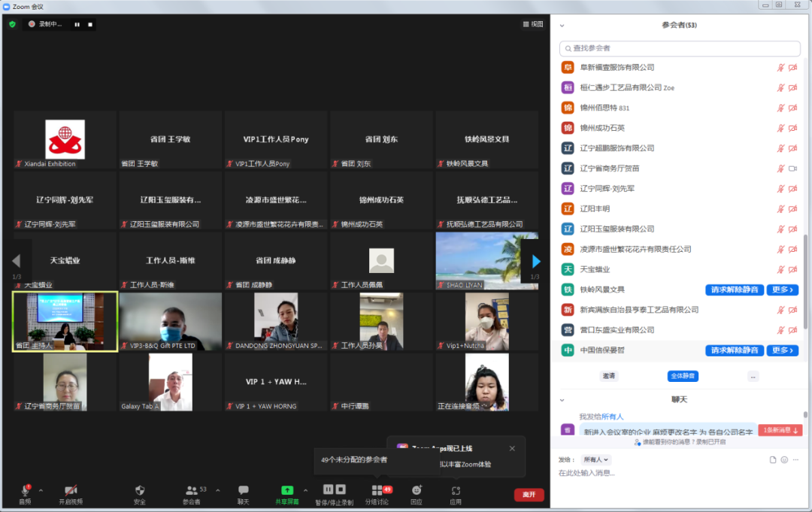
Task: Click camera-off icon for 辽阳丰明
Action: 793,208
